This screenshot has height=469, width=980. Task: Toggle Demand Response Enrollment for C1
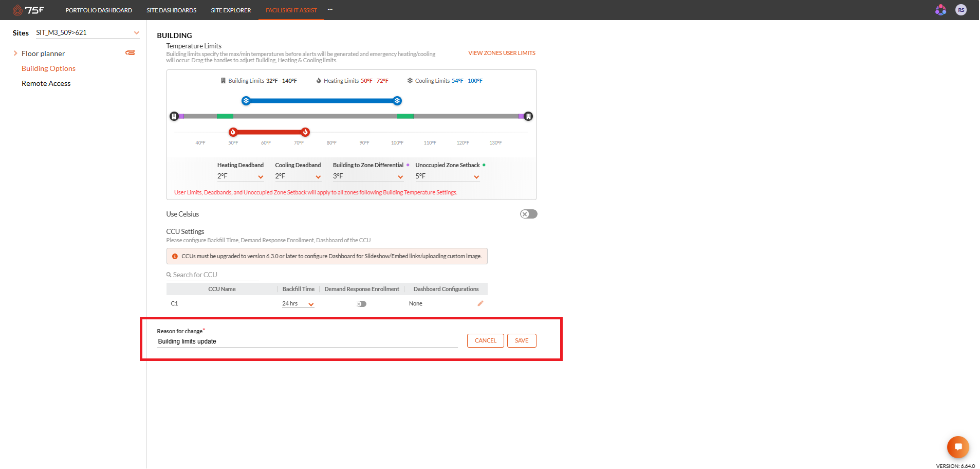[362, 304]
